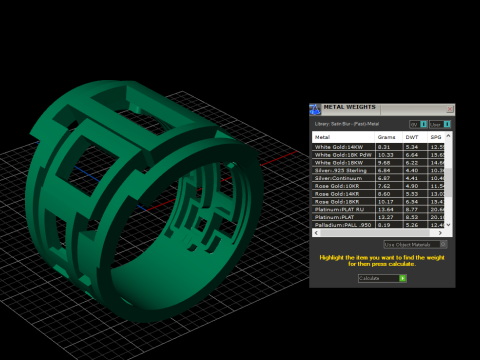Click the Metal Weights scale icon
Screen dimensions: 480x360
[315, 109]
